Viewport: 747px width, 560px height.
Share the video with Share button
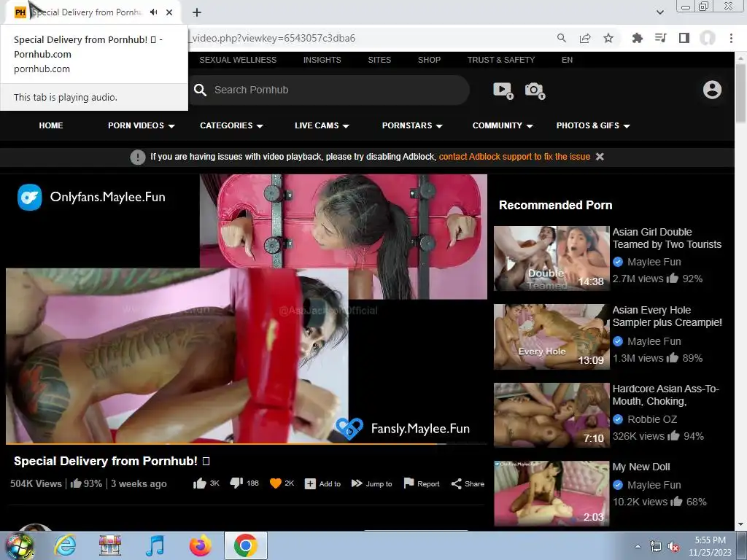point(468,484)
